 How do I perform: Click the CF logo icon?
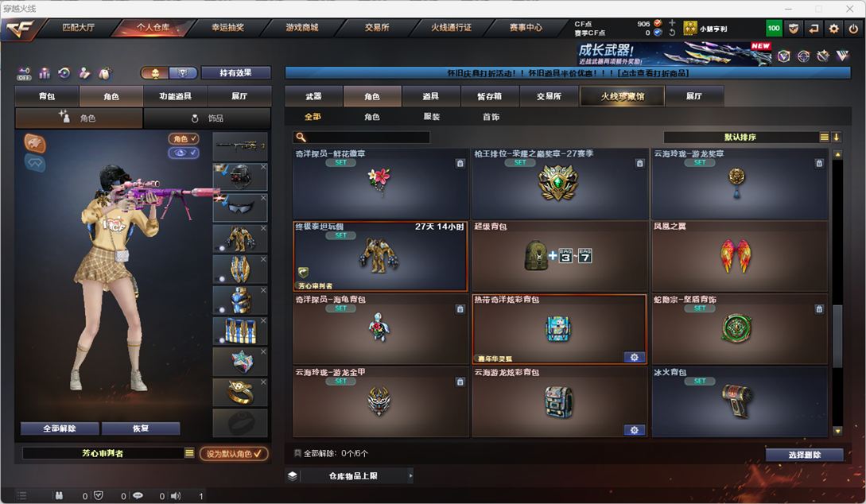tap(20, 29)
